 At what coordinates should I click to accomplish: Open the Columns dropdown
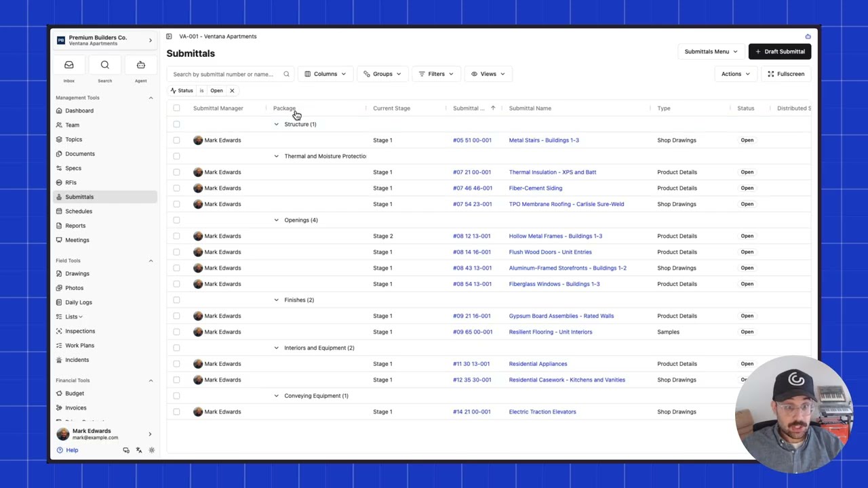click(x=325, y=74)
